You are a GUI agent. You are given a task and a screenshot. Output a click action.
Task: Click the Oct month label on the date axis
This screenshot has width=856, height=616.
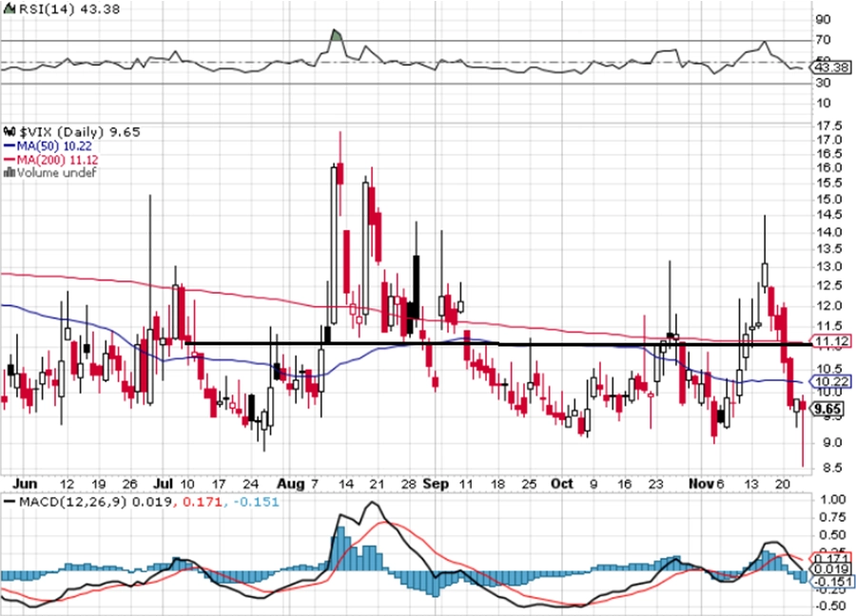point(562,484)
